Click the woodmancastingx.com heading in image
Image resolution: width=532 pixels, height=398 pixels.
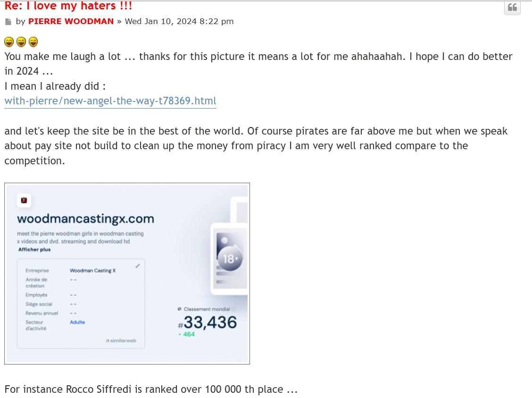85,219
